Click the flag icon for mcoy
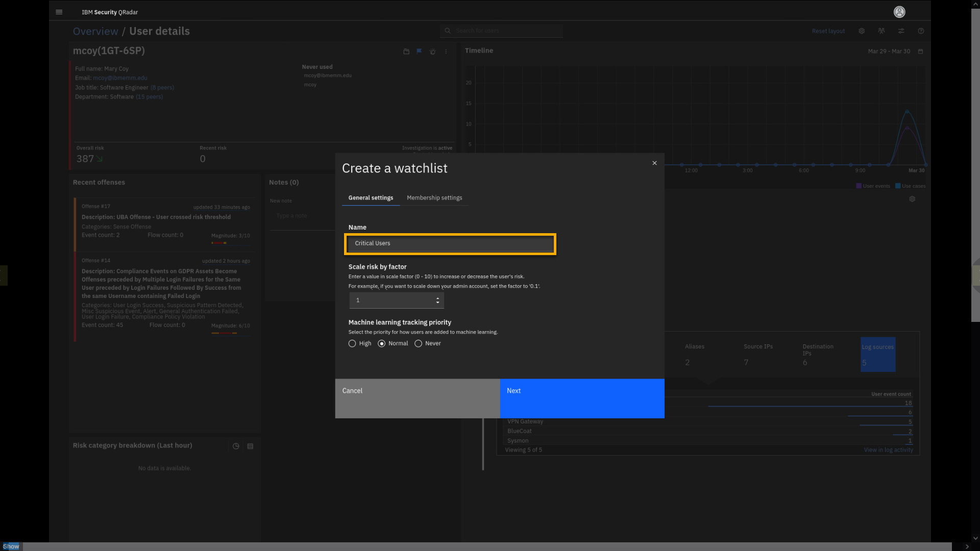980x551 pixels. coord(419,51)
